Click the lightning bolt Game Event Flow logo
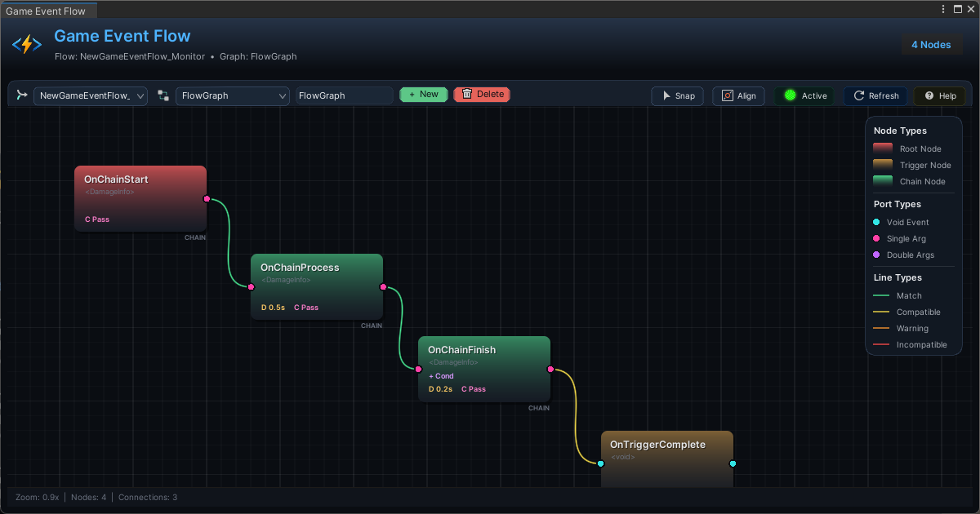The image size is (980, 514). tap(26, 44)
